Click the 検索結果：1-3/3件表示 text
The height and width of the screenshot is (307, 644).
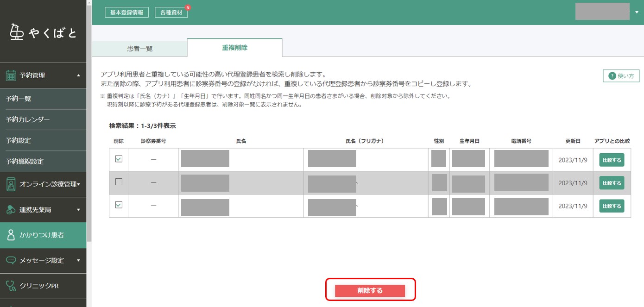click(x=142, y=126)
